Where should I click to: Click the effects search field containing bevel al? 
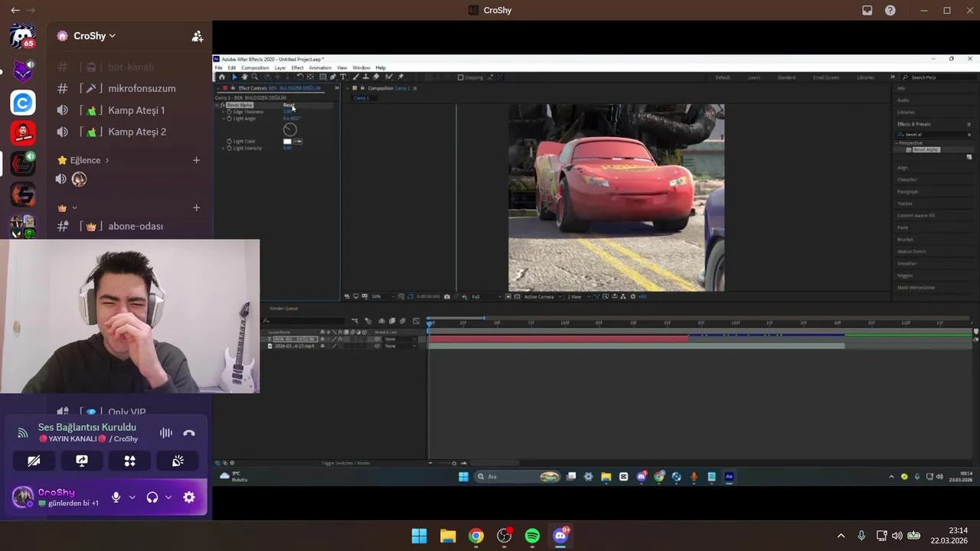click(934, 135)
